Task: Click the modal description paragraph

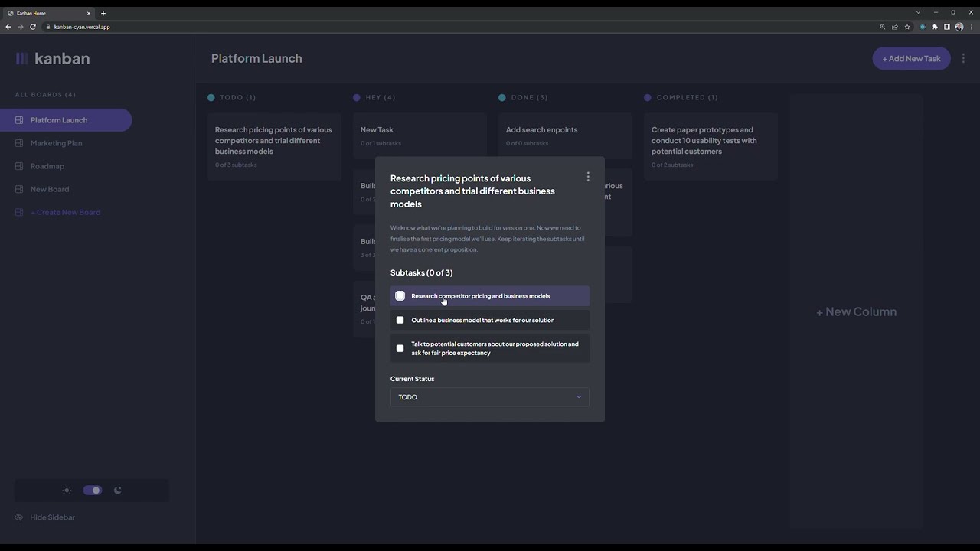Action: (487, 239)
